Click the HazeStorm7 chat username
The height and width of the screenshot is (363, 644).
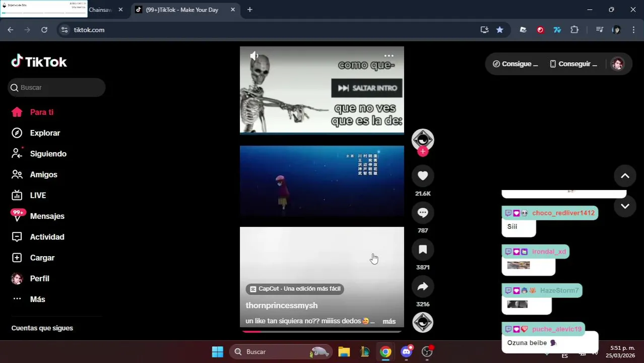click(x=559, y=290)
